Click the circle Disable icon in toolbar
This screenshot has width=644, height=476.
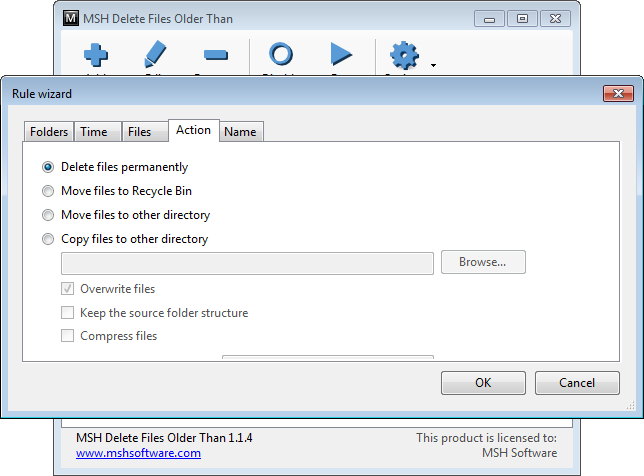[x=281, y=54]
